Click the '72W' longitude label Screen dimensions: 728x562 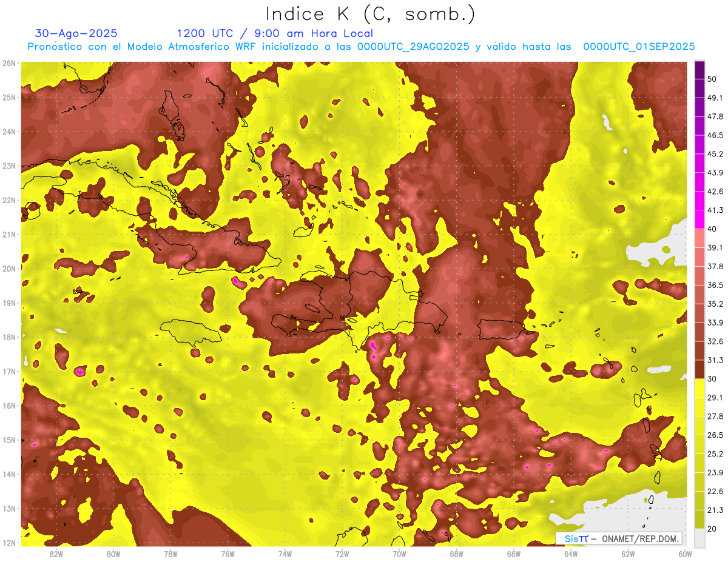(x=342, y=554)
